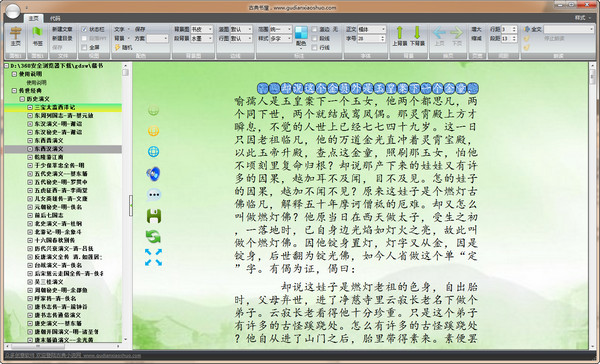Select 三宝太监西洋记 in the tree
Screen dimensions: 600x364
coord(54,108)
